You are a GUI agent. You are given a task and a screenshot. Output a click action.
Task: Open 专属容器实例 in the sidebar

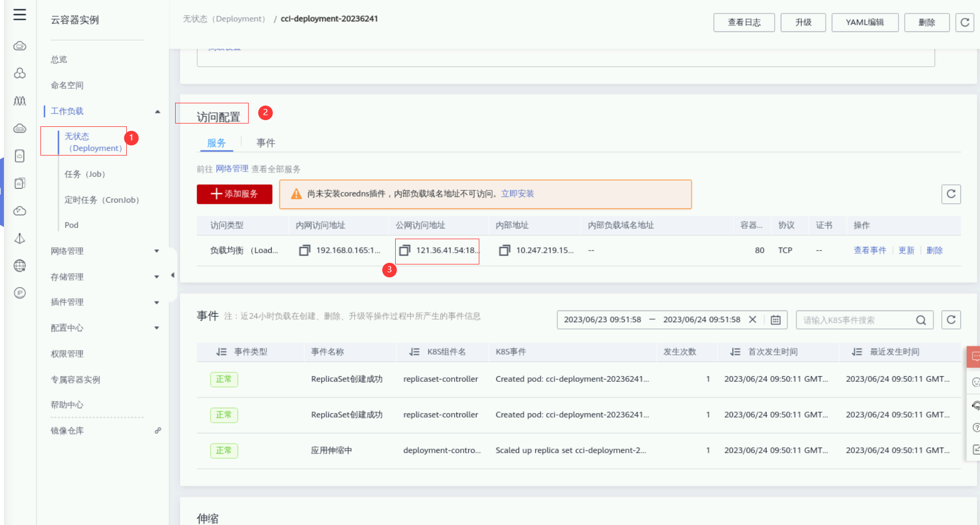click(x=76, y=380)
